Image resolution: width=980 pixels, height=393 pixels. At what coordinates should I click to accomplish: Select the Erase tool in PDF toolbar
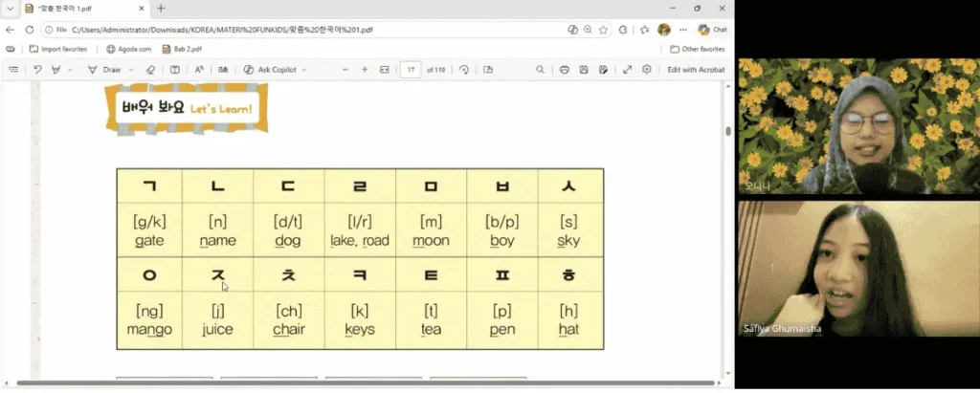pos(150,70)
